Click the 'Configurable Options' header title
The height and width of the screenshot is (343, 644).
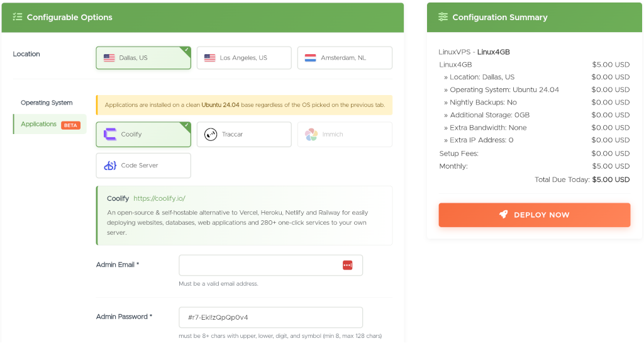click(69, 17)
